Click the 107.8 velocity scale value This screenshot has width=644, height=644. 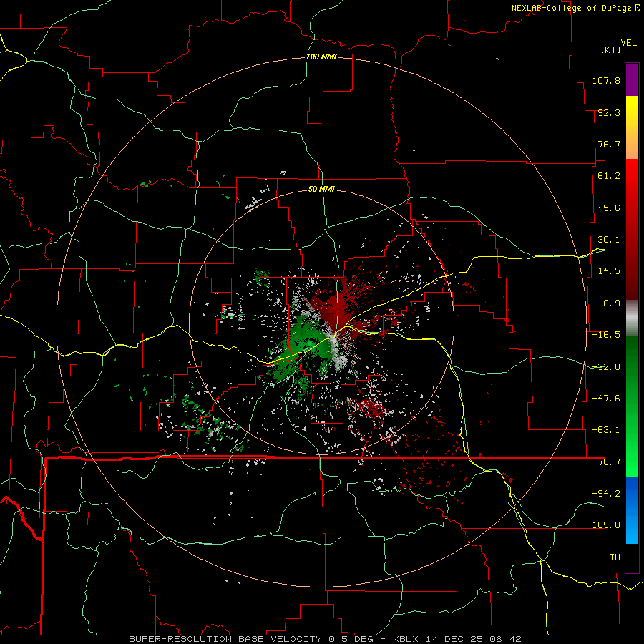(606, 80)
